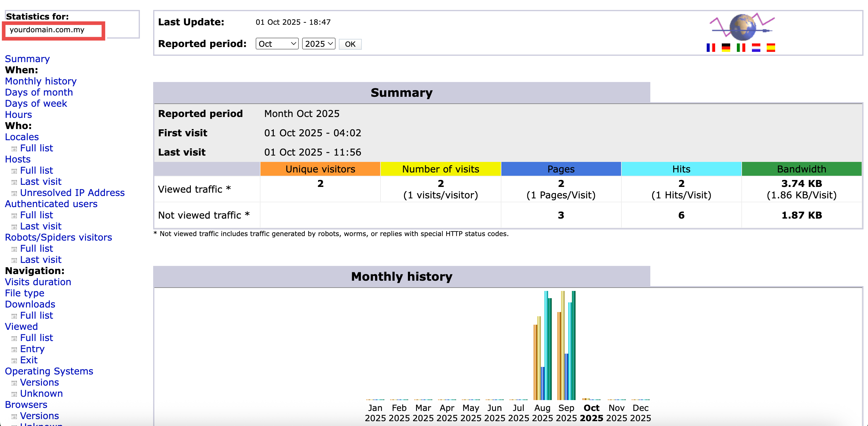868x426 pixels.
Task: Open the small icon beside Unresolved IP Address
Action: click(x=14, y=194)
